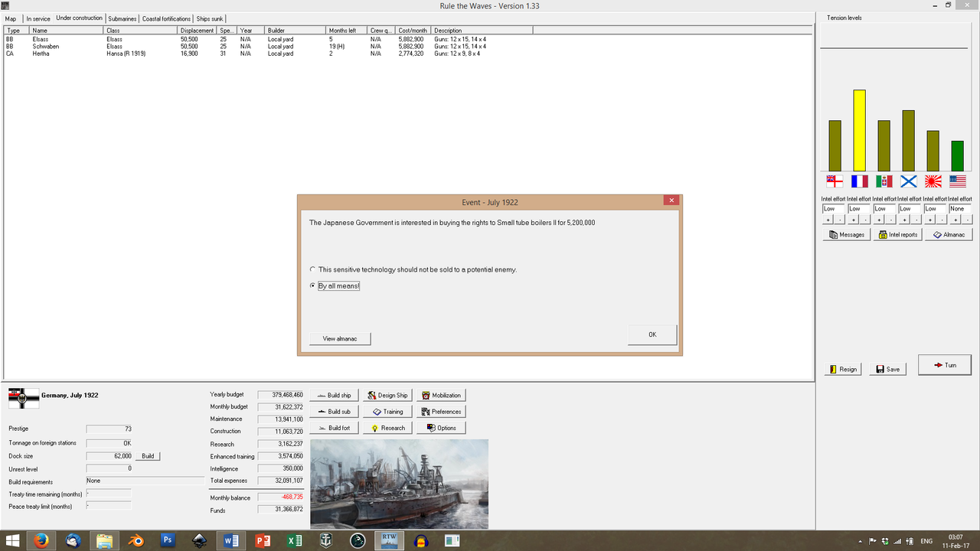Image resolution: width=980 pixels, height=551 pixels.
Task: Open Intel reports
Action: (898, 234)
